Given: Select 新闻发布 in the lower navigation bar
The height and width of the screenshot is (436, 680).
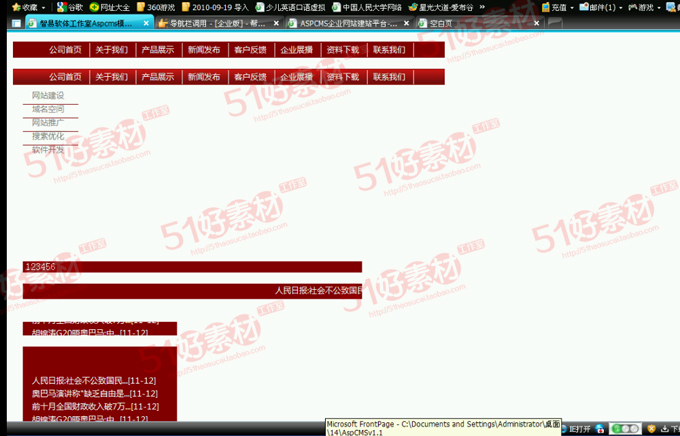Looking at the screenshot, I should (x=204, y=77).
